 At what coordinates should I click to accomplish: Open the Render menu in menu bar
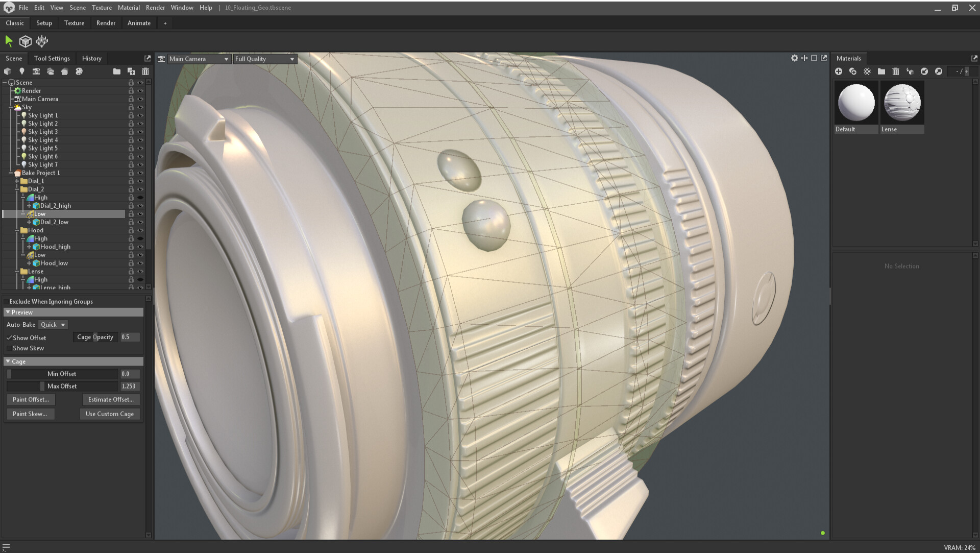click(x=155, y=8)
